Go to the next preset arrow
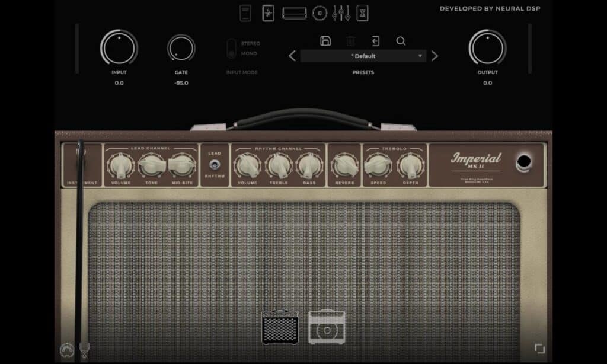The width and height of the screenshot is (607, 364). coord(435,56)
